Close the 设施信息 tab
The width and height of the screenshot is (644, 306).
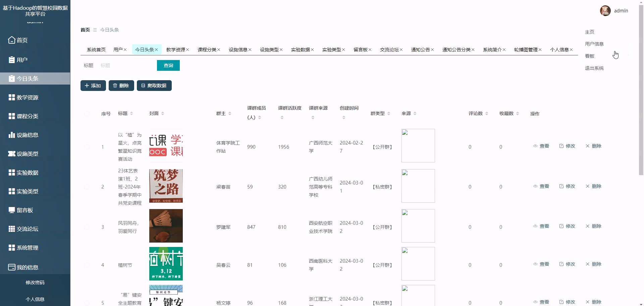click(250, 50)
